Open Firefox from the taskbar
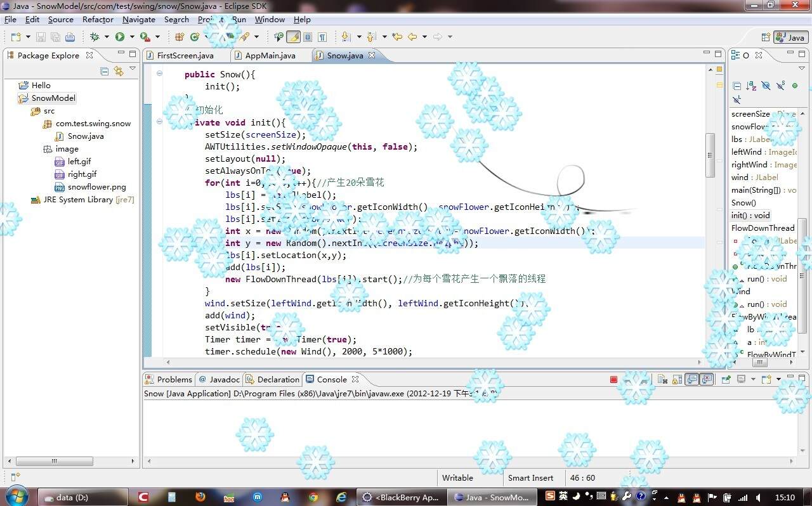 200,497
